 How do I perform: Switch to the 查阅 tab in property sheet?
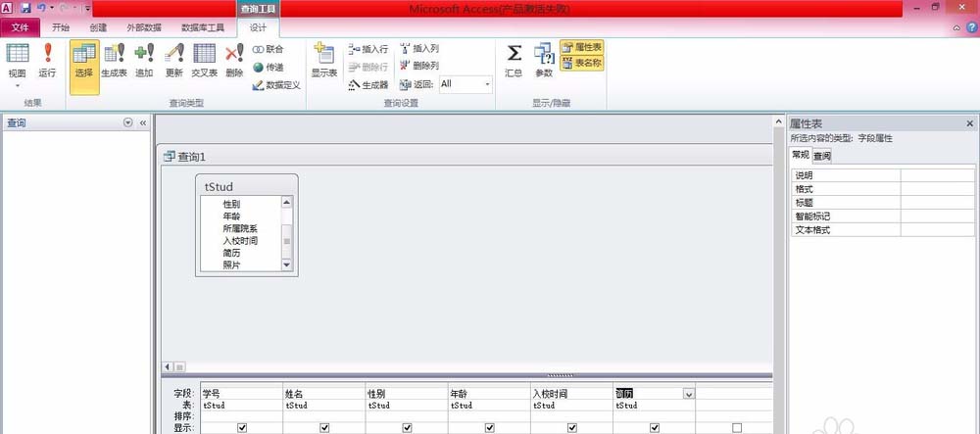[x=822, y=156]
